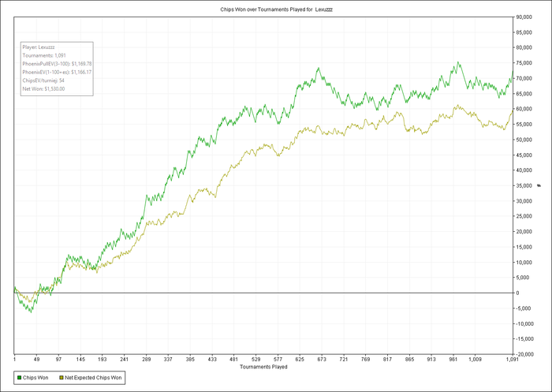Click the 15,000 y-axis tick label
The height and width of the screenshot is (392, 552).
pos(524,247)
